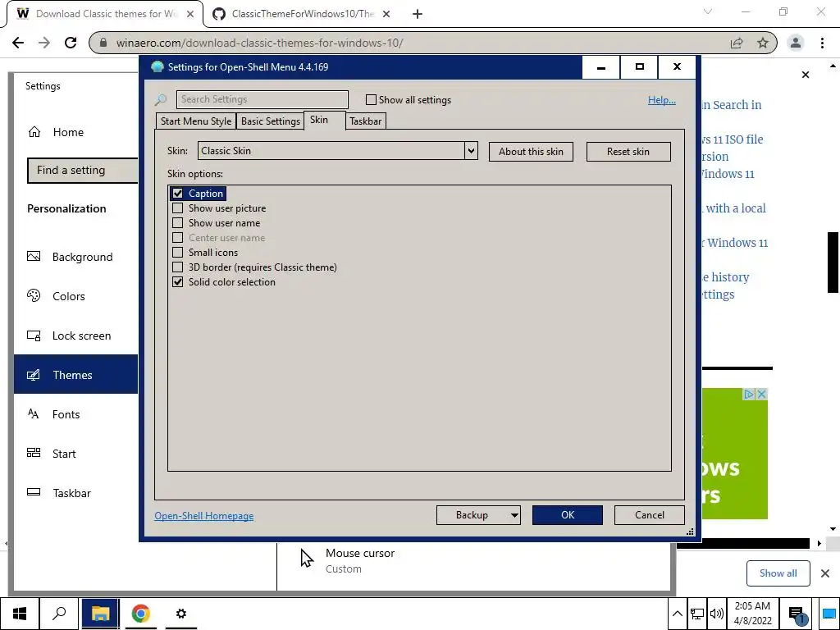Open notification center icon
840x630 pixels.
click(x=797, y=614)
